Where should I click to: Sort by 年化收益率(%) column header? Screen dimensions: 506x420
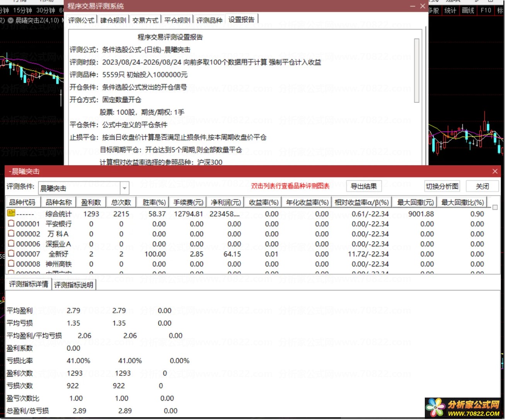307,202
